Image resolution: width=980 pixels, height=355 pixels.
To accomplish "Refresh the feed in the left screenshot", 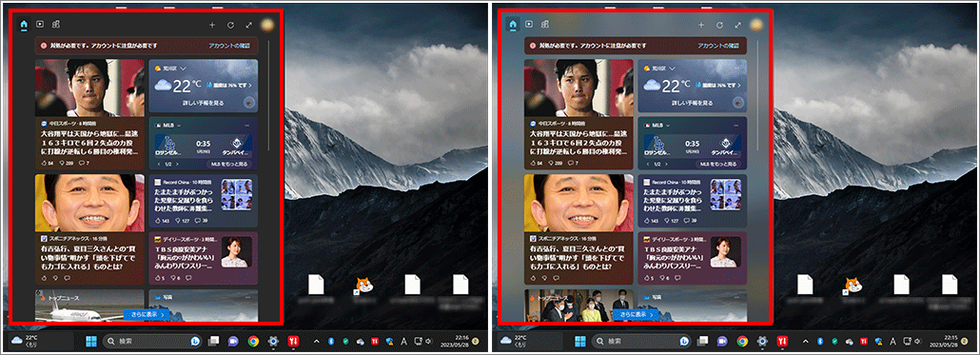I will tap(230, 25).
